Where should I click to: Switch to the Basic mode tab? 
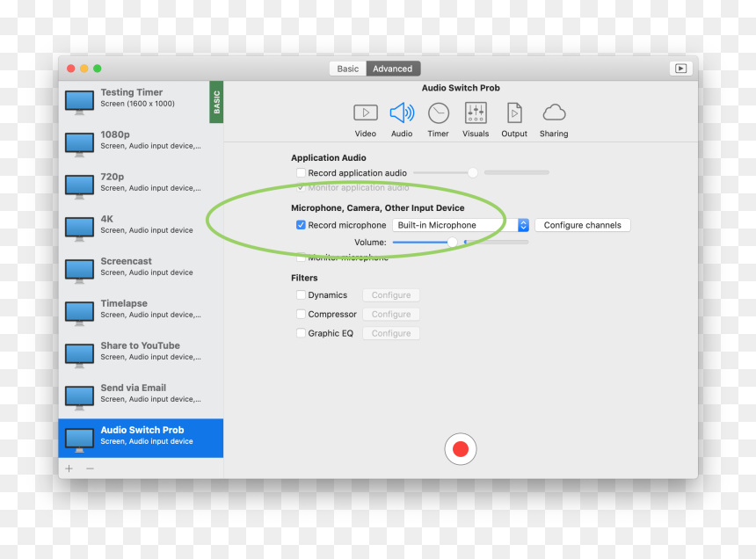[347, 69]
